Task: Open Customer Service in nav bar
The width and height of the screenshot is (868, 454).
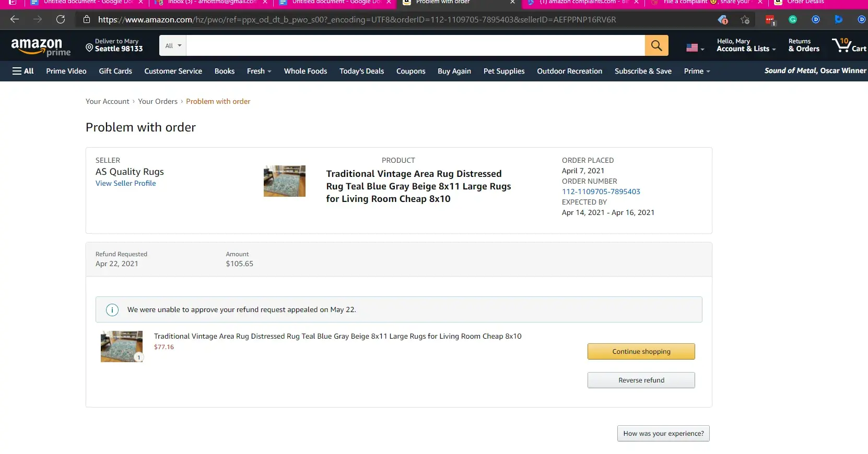Action: pyautogui.click(x=173, y=71)
